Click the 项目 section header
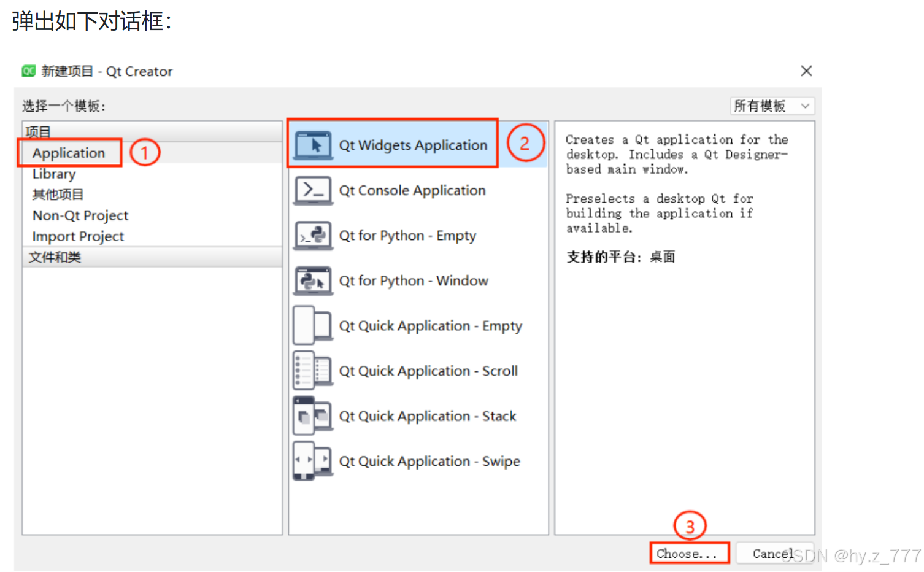The image size is (924, 572). coord(152,132)
